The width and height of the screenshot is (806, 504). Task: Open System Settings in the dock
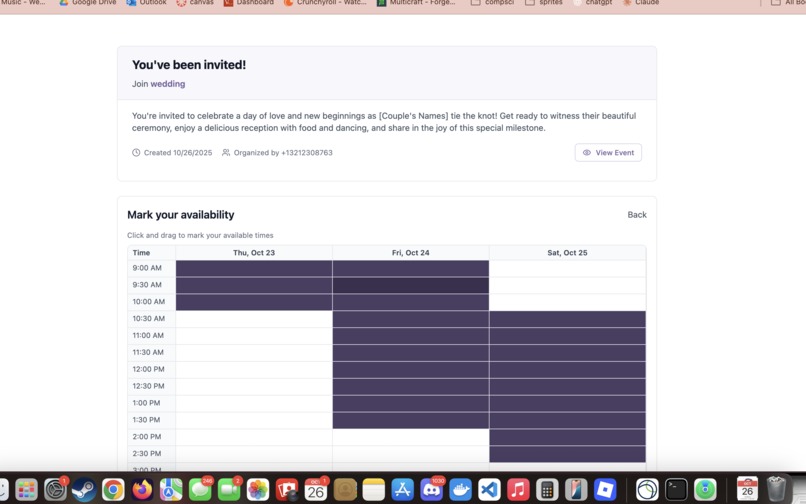pyautogui.click(x=55, y=489)
